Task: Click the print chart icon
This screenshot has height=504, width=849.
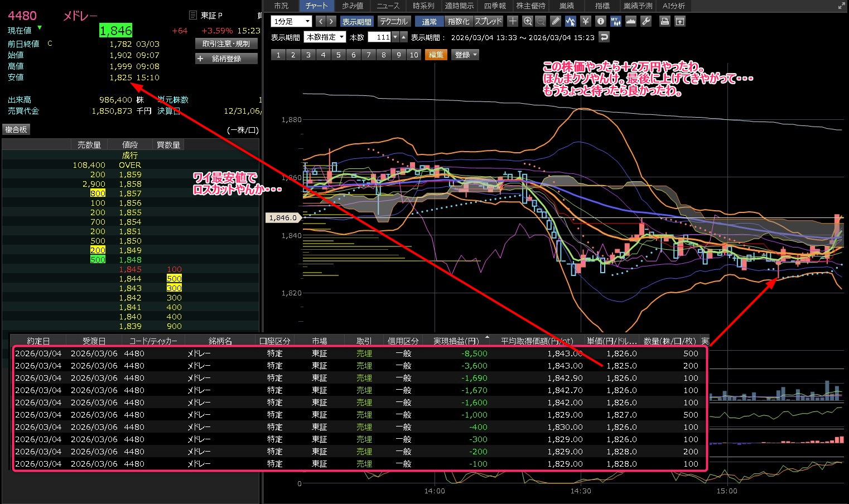Action: click(x=665, y=21)
